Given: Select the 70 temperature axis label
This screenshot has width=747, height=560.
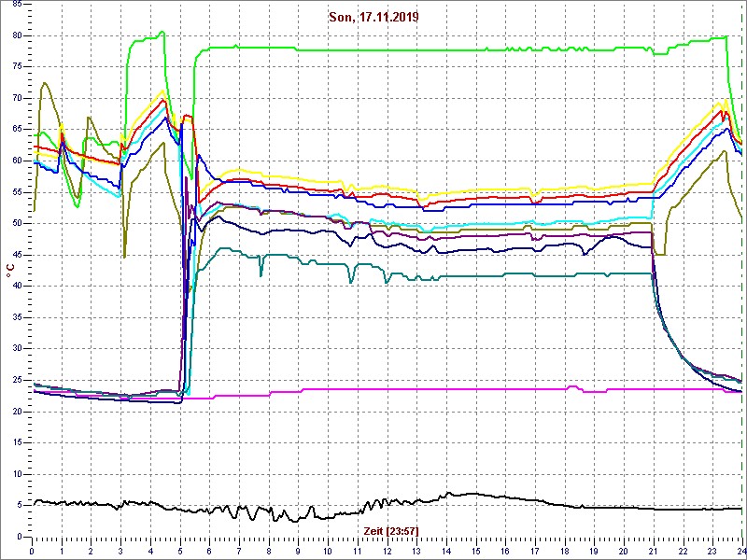Looking at the screenshot, I should tap(16, 99).
